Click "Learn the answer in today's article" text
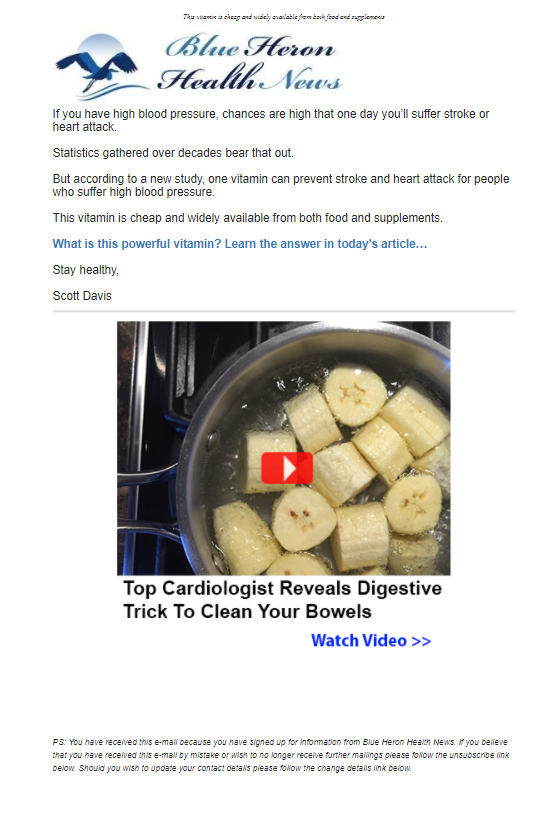This screenshot has width=560, height=815. tap(326, 244)
